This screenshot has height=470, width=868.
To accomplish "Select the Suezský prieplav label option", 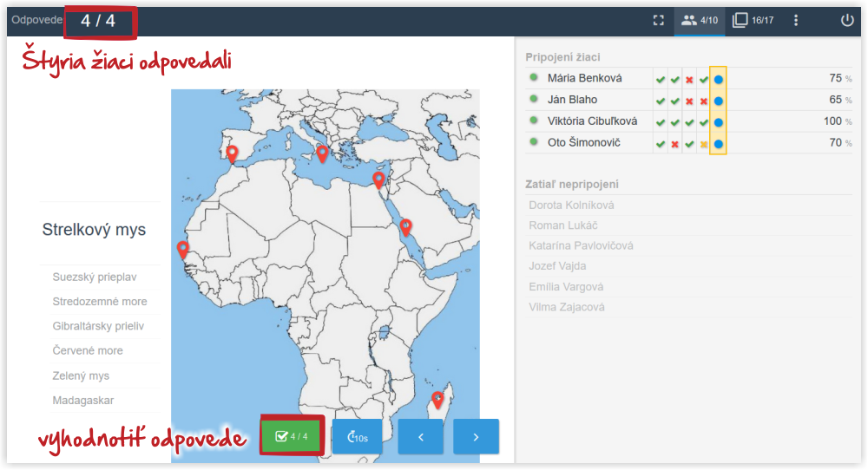I will [95, 277].
